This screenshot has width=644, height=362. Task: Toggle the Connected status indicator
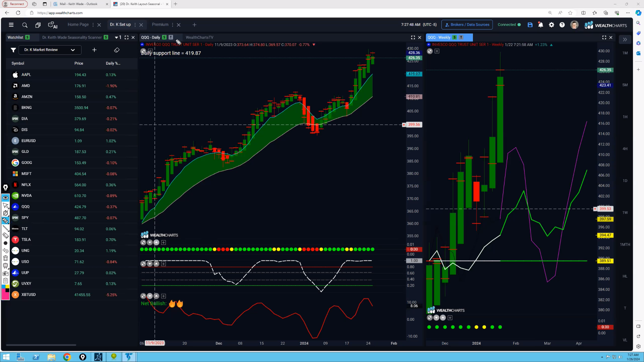509,25
